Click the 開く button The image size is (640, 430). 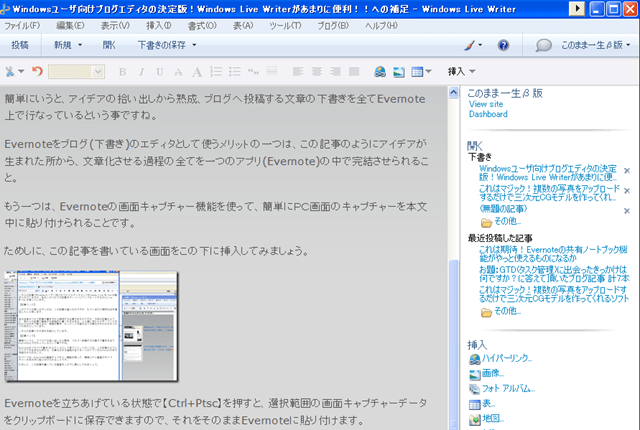coord(109,45)
